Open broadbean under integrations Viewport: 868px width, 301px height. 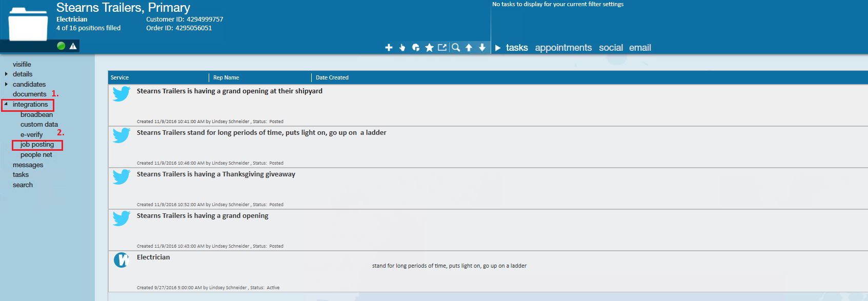point(36,114)
